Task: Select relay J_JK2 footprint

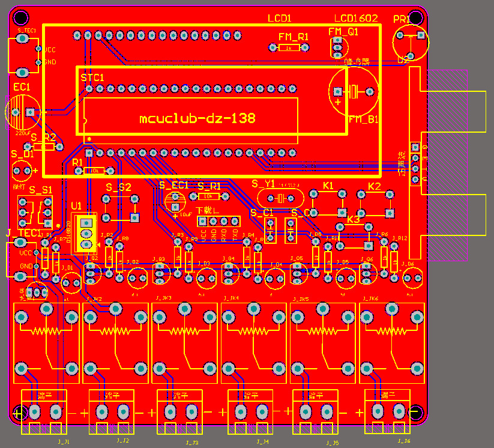Action: click(116, 343)
